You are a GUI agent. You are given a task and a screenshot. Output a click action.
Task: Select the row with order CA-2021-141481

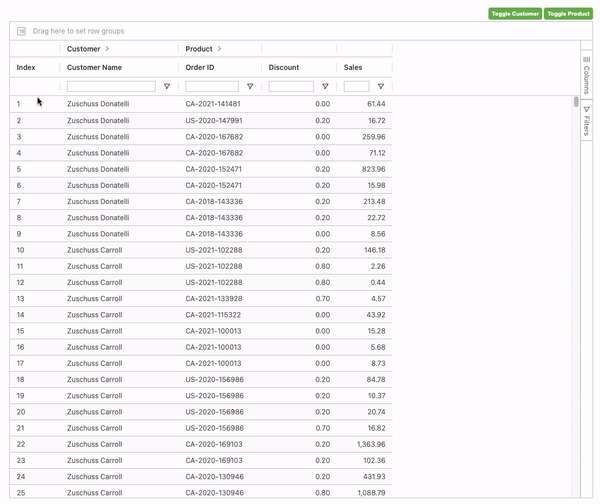[212, 104]
